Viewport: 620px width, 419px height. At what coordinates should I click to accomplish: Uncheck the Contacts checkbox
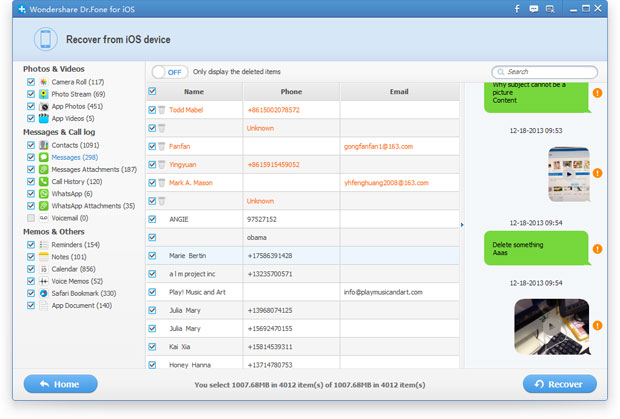pyautogui.click(x=31, y=145)
